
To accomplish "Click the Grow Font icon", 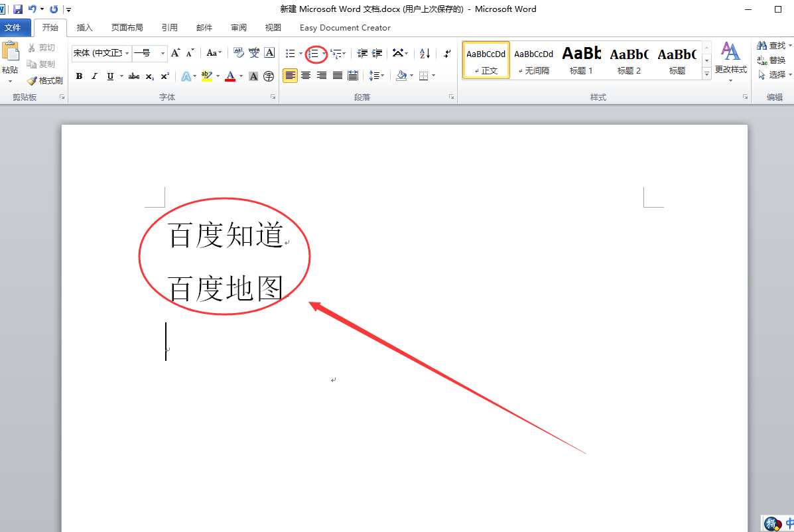I will [x=175, y=52].
